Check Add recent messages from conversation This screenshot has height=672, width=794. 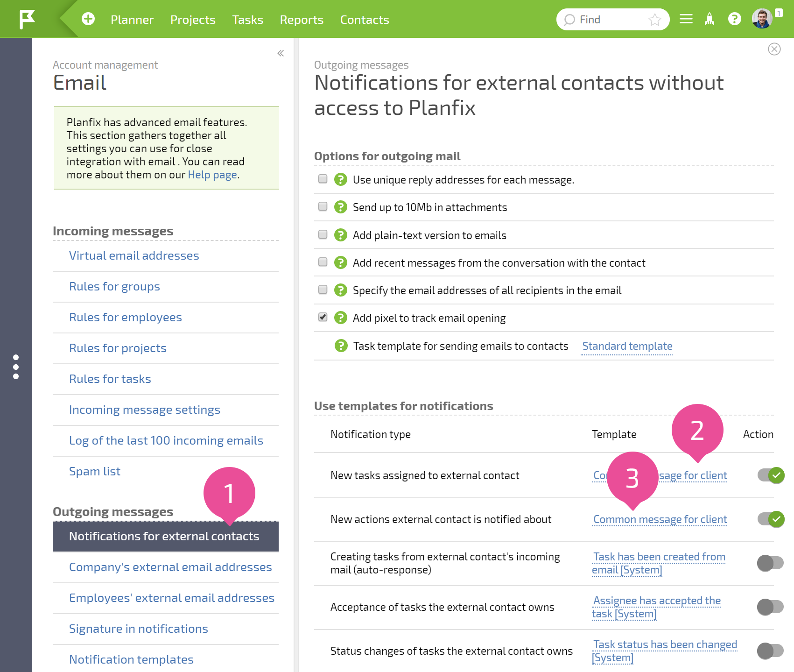[x=323, y=262]
